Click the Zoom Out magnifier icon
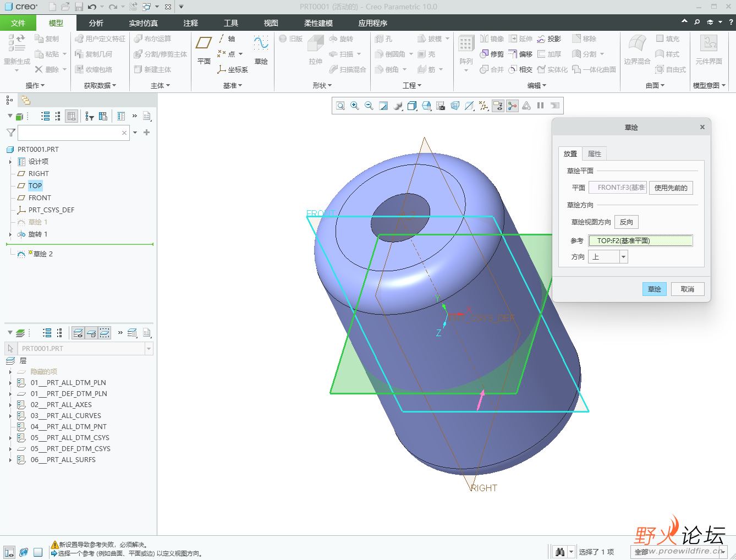Image resolution: width=736 pixels, height=560 pixels. pos(369,106)
